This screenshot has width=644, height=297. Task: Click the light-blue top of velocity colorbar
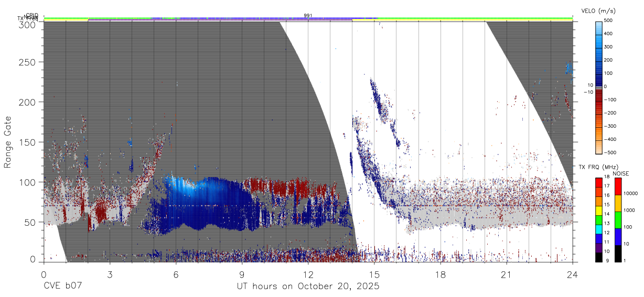coord(598,27)
